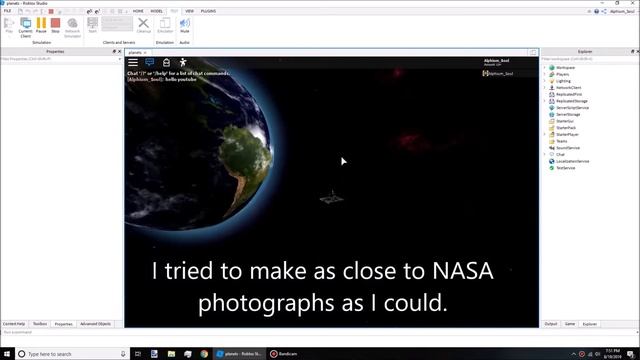This screenshot has width=640, height=360.
Task: Click the TestService icon in Explorer
Action: (551, 168)
